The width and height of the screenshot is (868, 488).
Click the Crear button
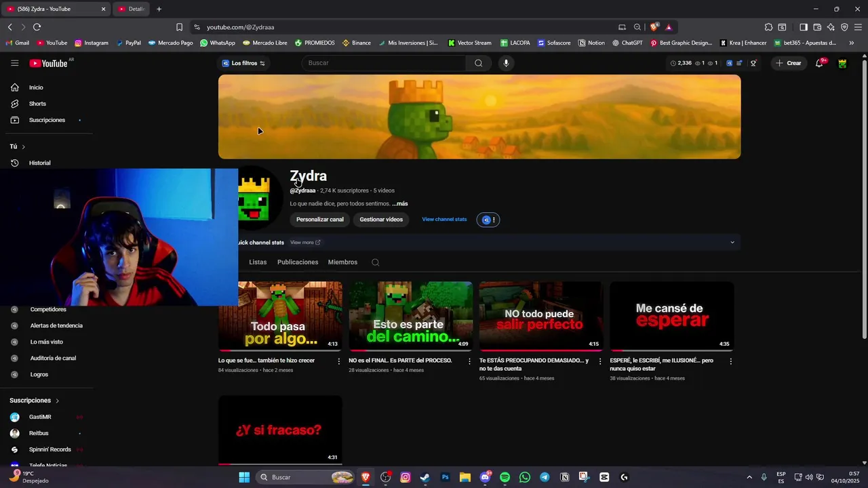point(789,63)
